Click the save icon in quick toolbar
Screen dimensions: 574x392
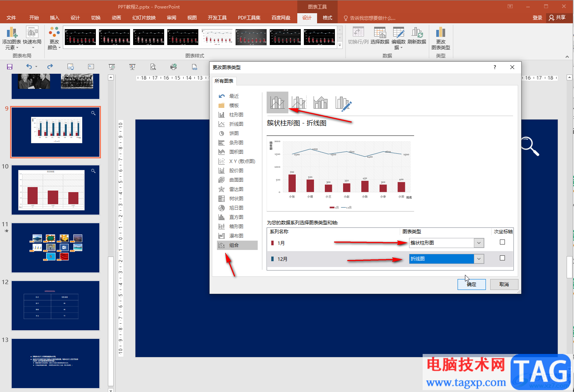[x=10, y=67]
